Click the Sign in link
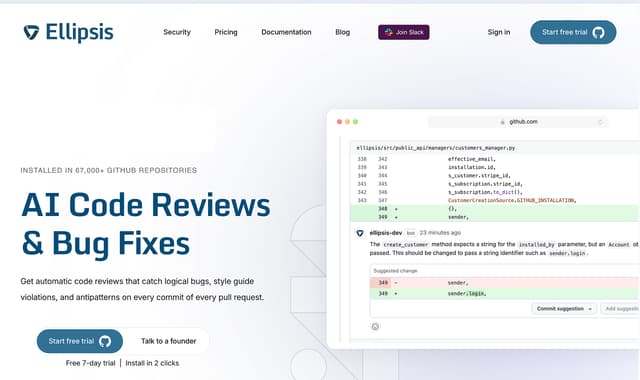This screenshot has width=640, height=380. tap(499, 32)
